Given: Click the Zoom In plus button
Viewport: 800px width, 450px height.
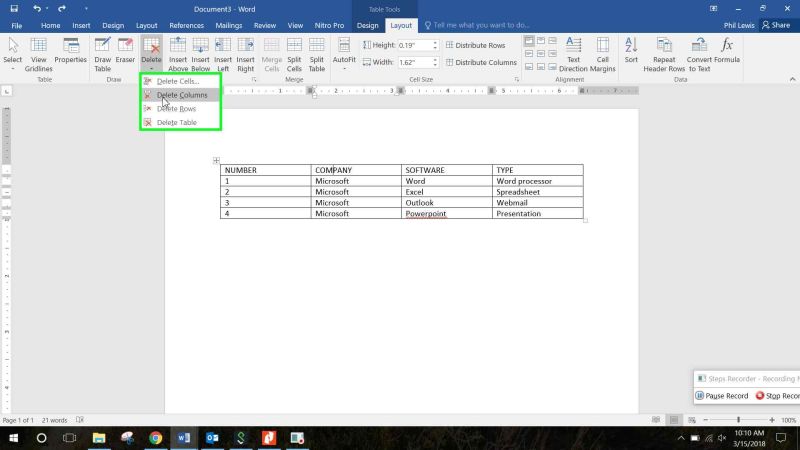Looking at the screenshot, I should click(772, 420).
